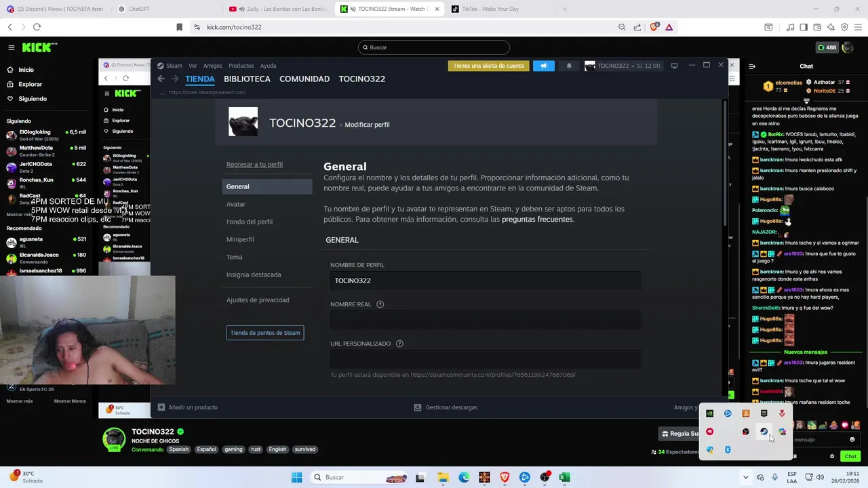The image size is (868, 488).
Task: Open emoji picker in chat box
Action: pos(852,439)
